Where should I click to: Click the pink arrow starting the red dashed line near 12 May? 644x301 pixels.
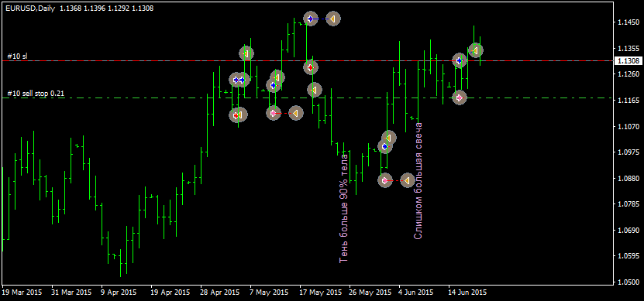(273, 113)
